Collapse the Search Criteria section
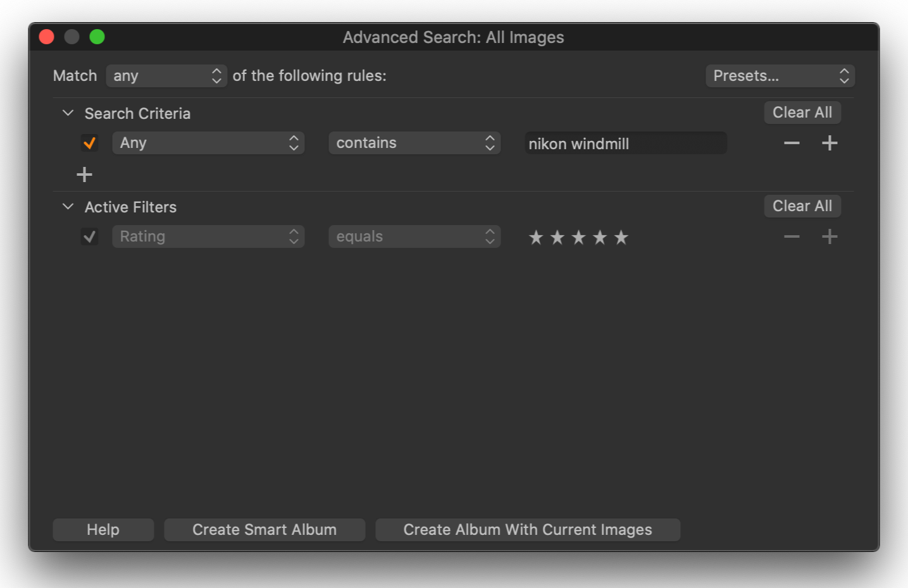The height and width of the screenshot is (588, 908). pyautogui.click(x=68, y=113)
